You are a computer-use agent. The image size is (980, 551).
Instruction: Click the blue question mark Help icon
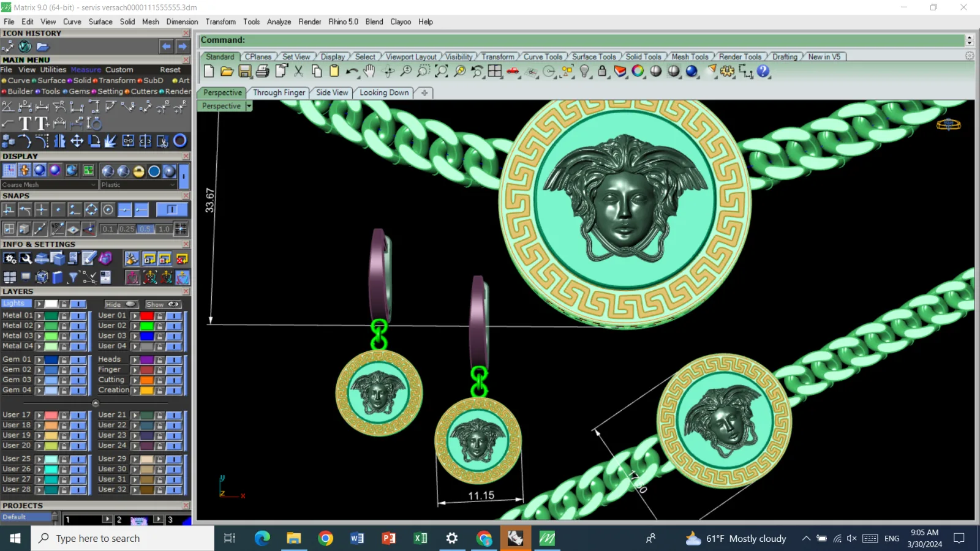coord(763,72)
